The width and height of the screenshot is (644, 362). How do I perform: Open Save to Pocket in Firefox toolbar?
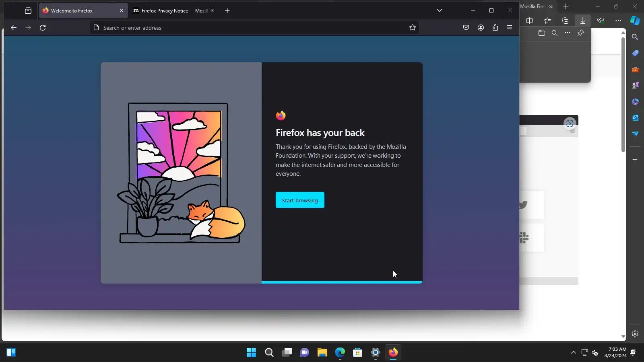[x=466, y=28]
